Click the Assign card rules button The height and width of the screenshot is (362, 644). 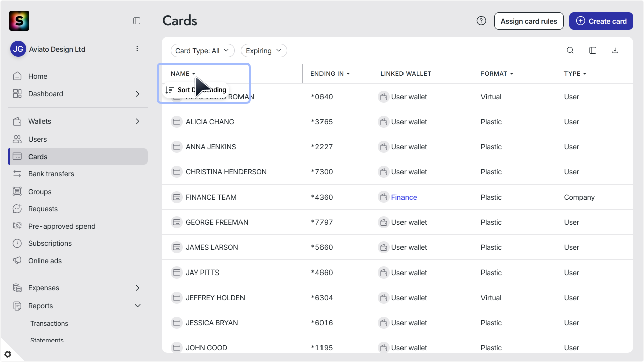click(529, 21)
